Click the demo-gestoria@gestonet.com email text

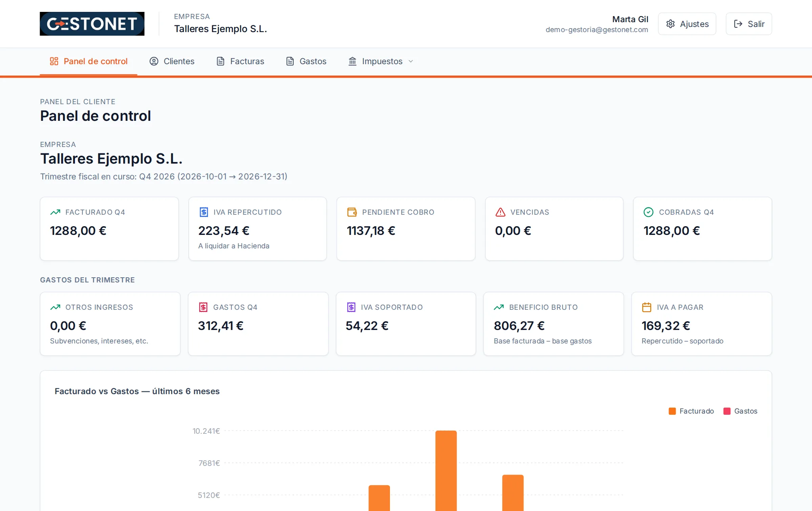point(597,30)
